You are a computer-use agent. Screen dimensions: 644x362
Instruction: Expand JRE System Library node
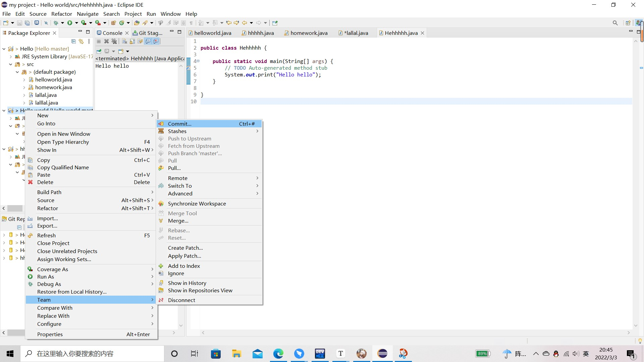click(x=11, y=57)
